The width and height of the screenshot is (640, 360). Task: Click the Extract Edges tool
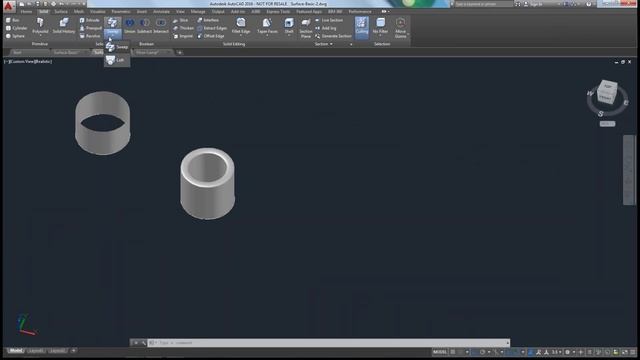(x=212, y=28)
